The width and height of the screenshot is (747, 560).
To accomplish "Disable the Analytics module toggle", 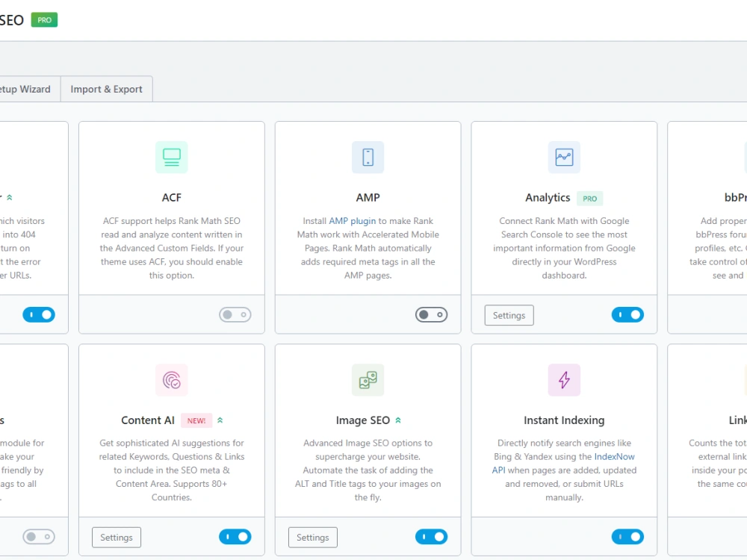I will (x=627, y=315).
